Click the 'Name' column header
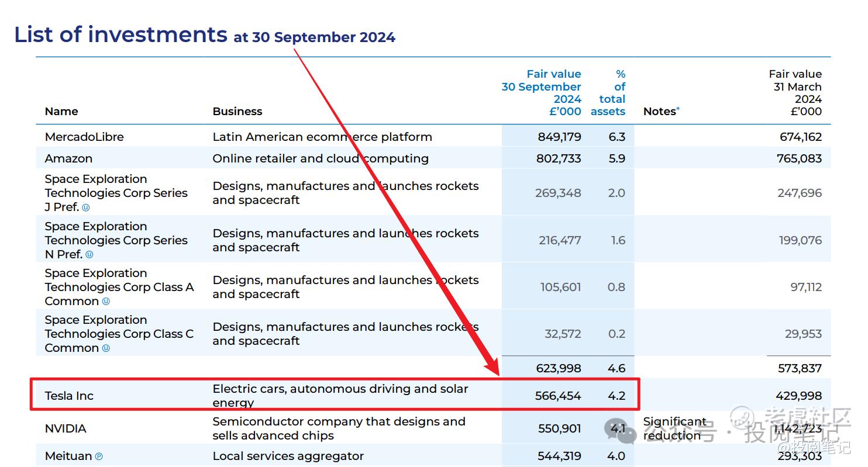868x467 pixels. [x=61, y=111]
